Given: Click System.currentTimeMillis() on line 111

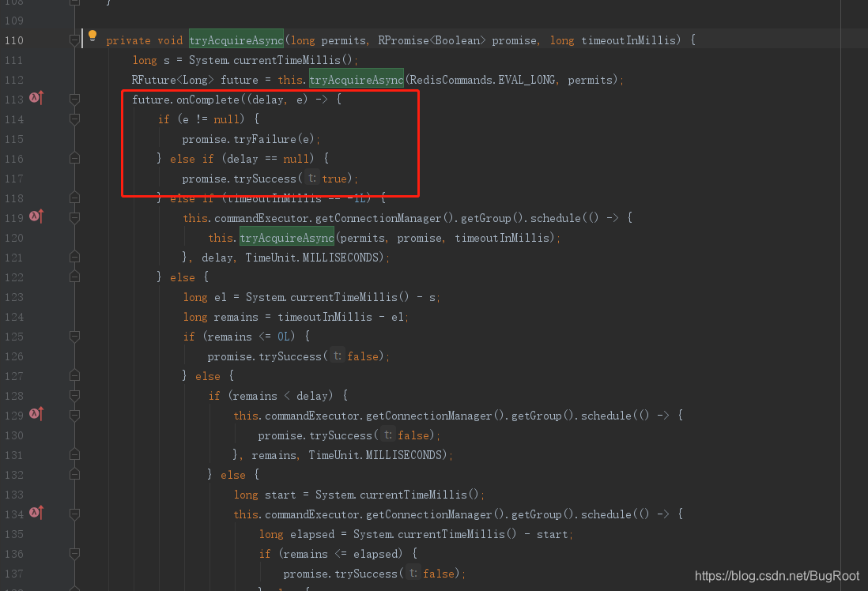Looking at the screenshot, I should pyautogui.click(x=270, y=60).
